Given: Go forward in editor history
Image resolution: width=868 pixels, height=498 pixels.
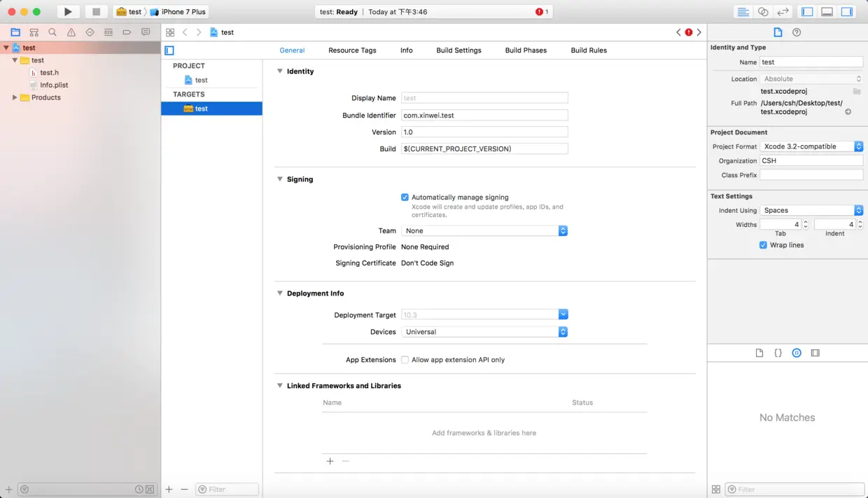Looking at the screenshot, I should pyautogui.click(x=199, y=32).
